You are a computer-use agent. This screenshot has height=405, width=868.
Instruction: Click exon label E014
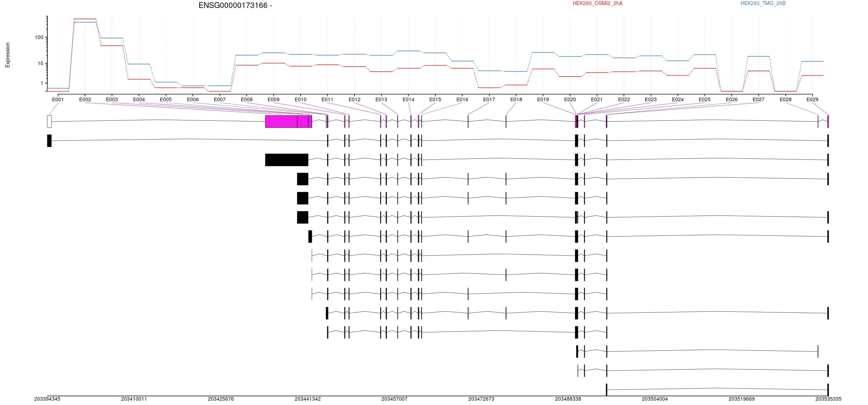pos(408,99)
